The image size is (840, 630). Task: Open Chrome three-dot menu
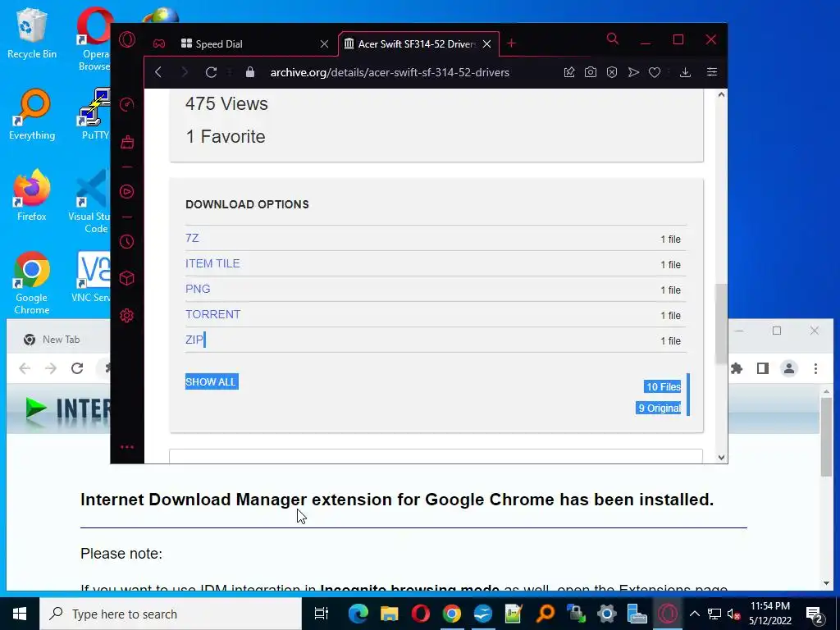click(815, 368)
